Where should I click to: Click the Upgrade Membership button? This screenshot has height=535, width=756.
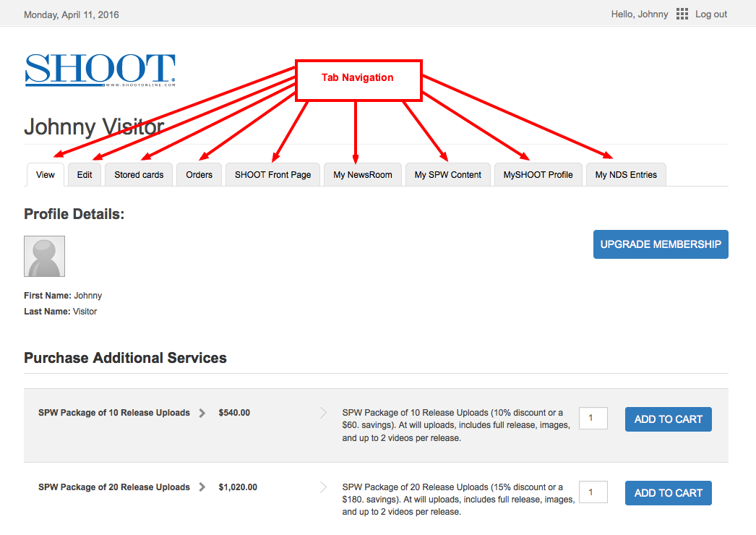point(661,244)
